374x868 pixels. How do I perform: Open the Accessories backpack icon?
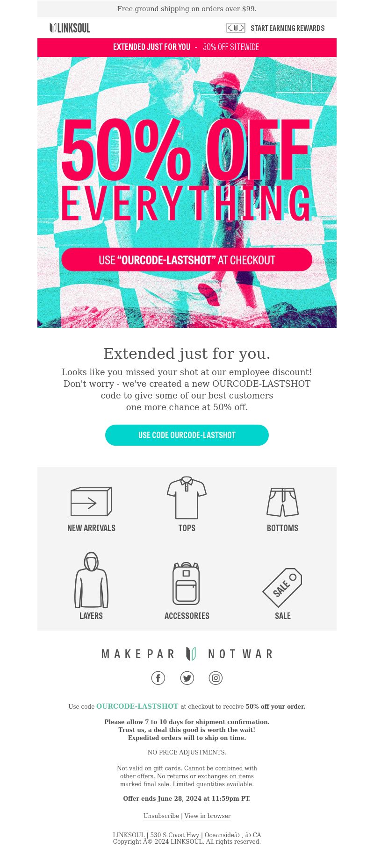tap(186, 583)
